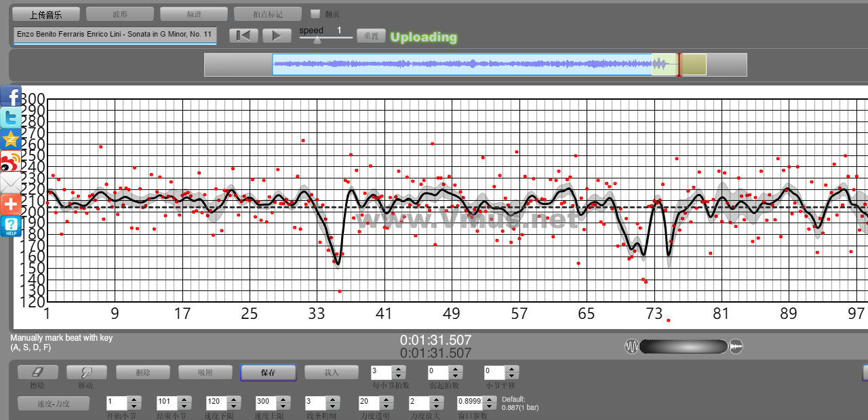
Task: Click the 保存 save button
Action: tap(268, 373)
